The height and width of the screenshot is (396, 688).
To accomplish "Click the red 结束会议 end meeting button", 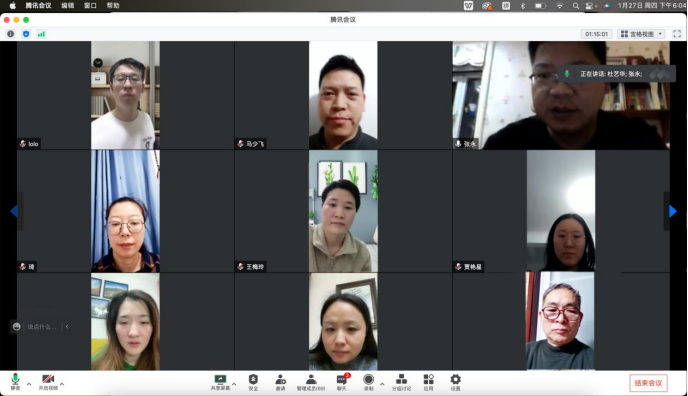I will click(x=648, y=383).
